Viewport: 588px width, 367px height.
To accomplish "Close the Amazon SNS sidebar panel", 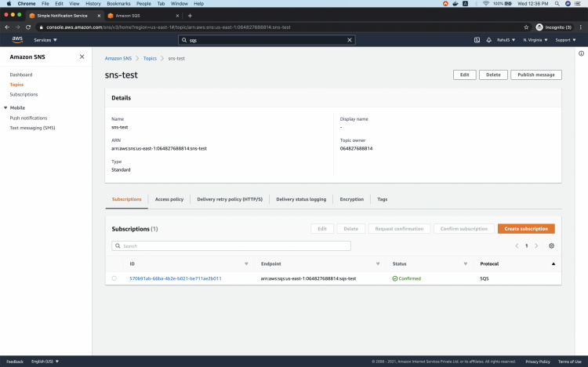I will coord(82,56).
